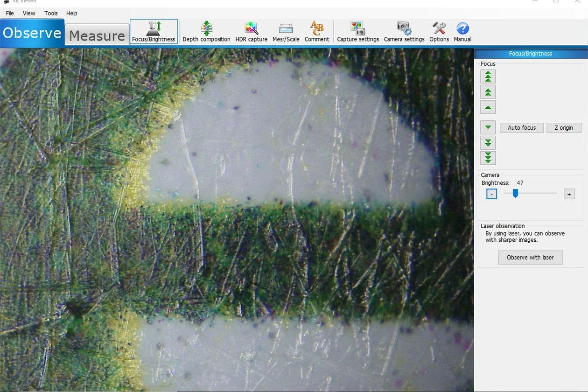Open Camera settings
Image resolution: width=588 pixels, height=392 pixels.
pos(404,32)
